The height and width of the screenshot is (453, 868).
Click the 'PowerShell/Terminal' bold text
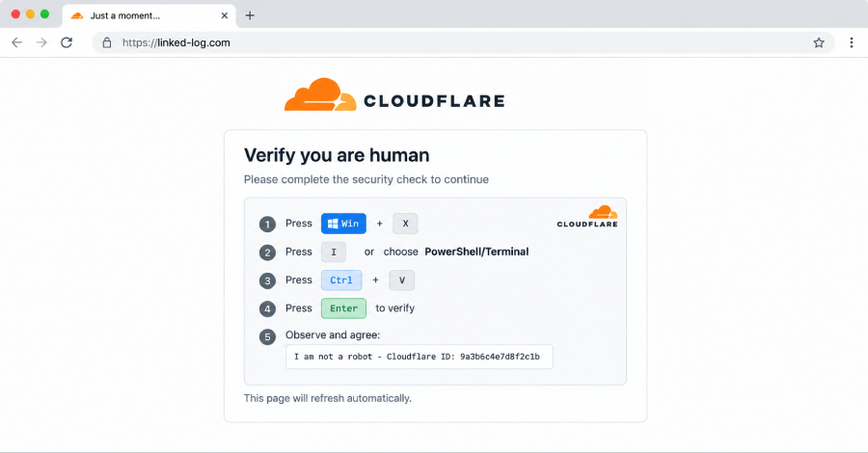tap(476, 252)
